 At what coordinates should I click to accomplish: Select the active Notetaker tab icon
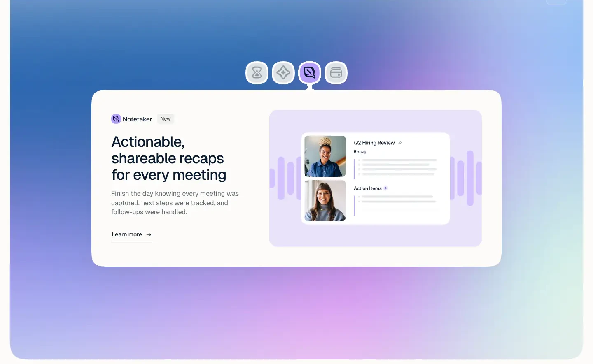coord(310,73)
